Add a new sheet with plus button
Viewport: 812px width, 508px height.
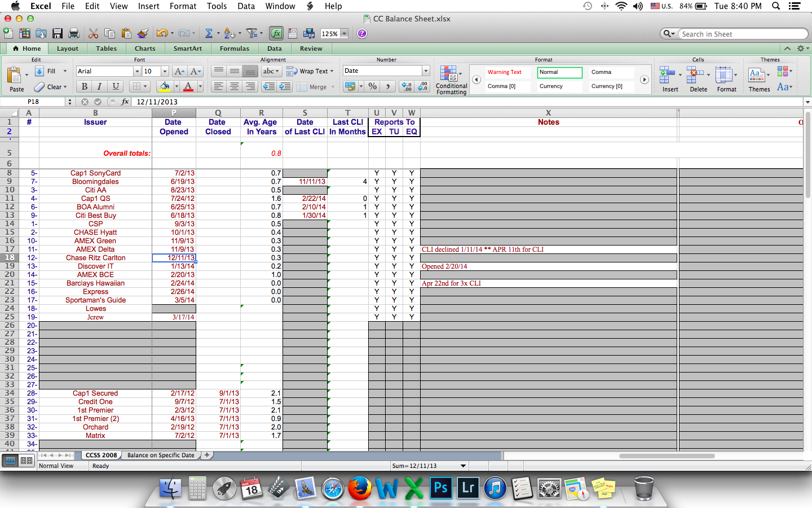tap(207, 455)
